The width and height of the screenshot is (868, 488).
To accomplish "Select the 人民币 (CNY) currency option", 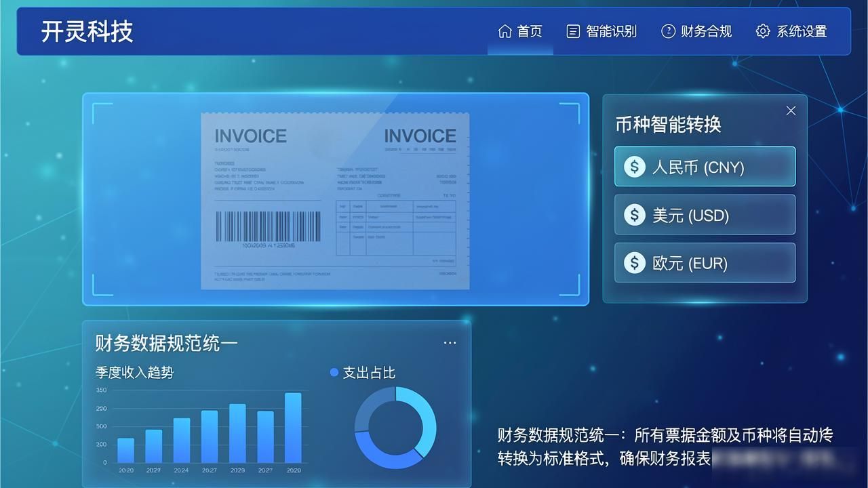I will [x=705, y=167].
